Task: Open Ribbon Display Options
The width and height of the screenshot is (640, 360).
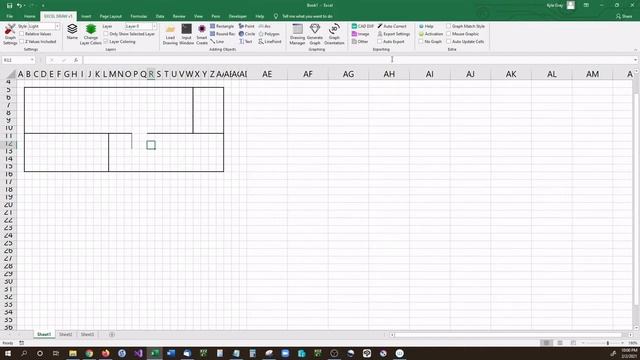Action: 586,5
